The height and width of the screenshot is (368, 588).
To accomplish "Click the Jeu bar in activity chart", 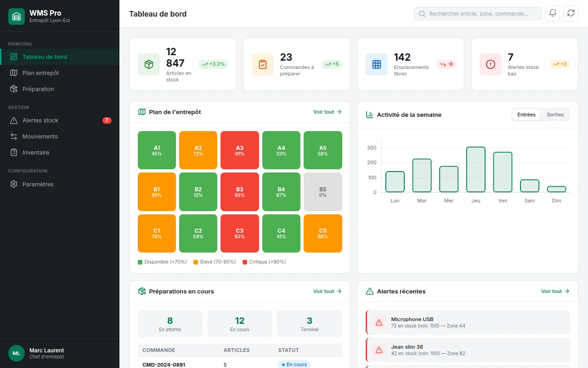I will click(475, 169).
